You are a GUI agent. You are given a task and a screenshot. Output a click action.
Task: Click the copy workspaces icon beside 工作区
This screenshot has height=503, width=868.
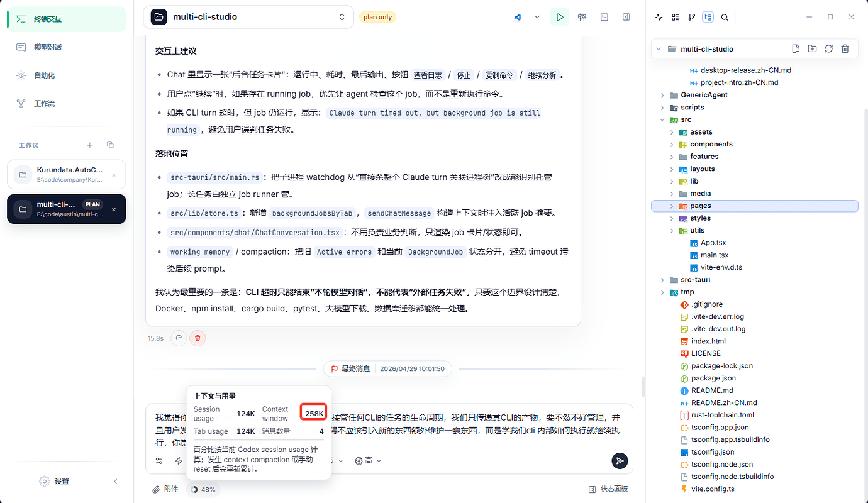110,145
